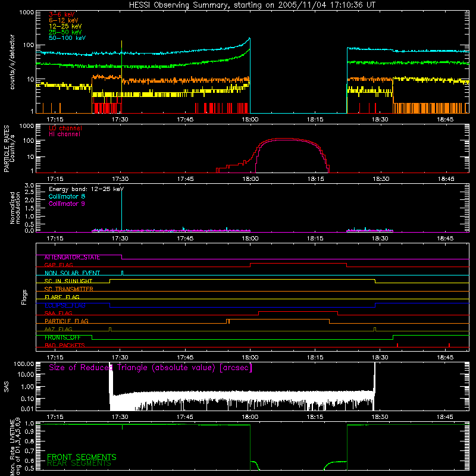Select the orange 6-12 keV legend label
This screenshot has width=476, height=476.
point(64,20)
